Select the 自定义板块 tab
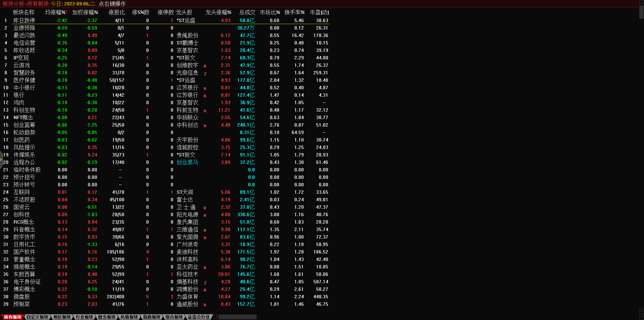This screenshot has height=320, width=644. (37, 317)
